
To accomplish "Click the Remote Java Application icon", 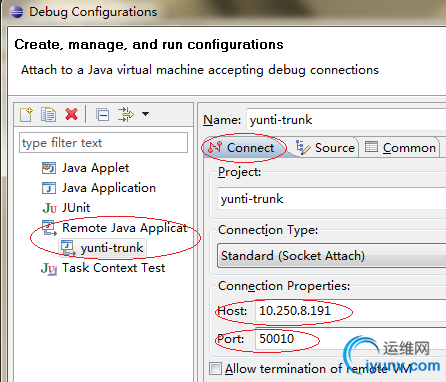I will point(49,228).
